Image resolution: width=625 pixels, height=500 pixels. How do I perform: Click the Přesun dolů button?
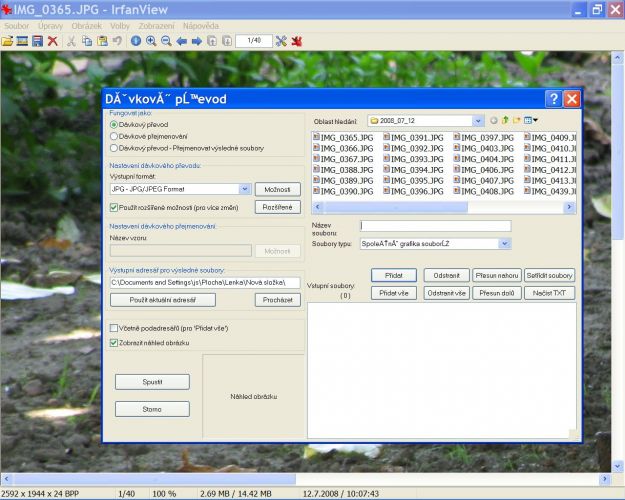coord(497,293)
